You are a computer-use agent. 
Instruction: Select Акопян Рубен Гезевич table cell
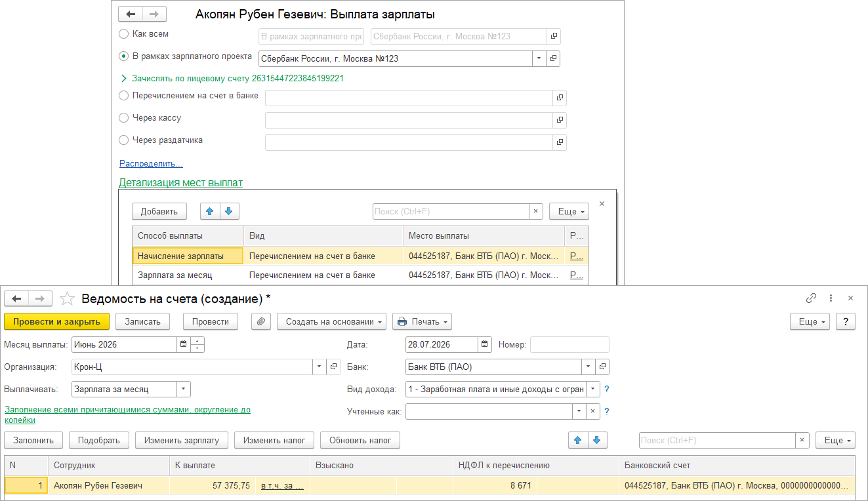click(108, 486)
